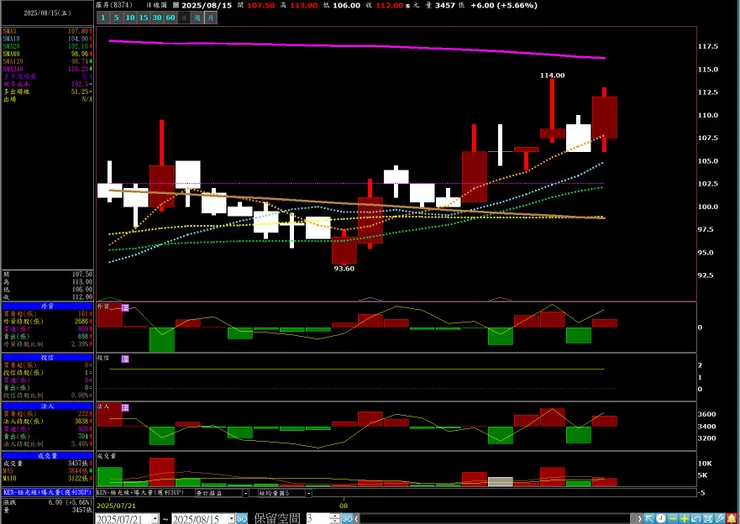This screenshot has width=740, height=524.
Task: Switch to the weekly (週) chart button
Action: click(197, 18)
